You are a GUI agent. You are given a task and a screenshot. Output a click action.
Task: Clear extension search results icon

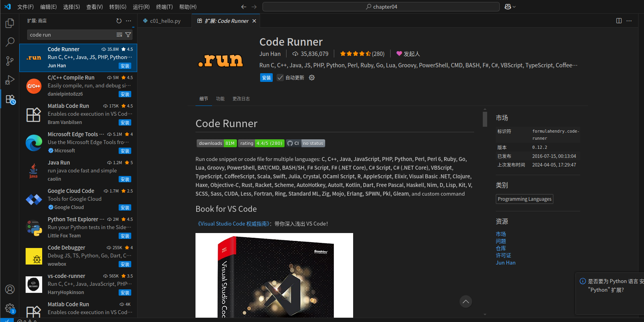[119, 35]
